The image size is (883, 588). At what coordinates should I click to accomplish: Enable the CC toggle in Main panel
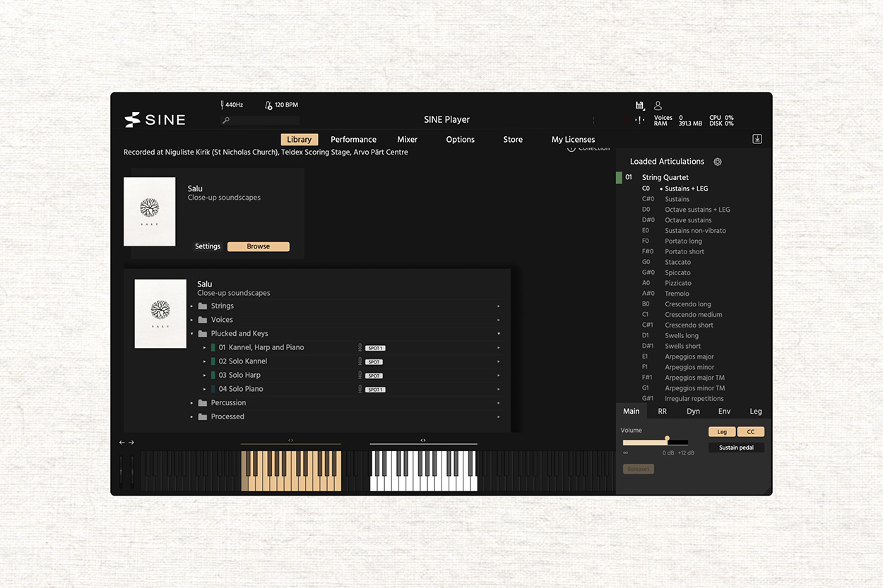click(x=751, y=431)
